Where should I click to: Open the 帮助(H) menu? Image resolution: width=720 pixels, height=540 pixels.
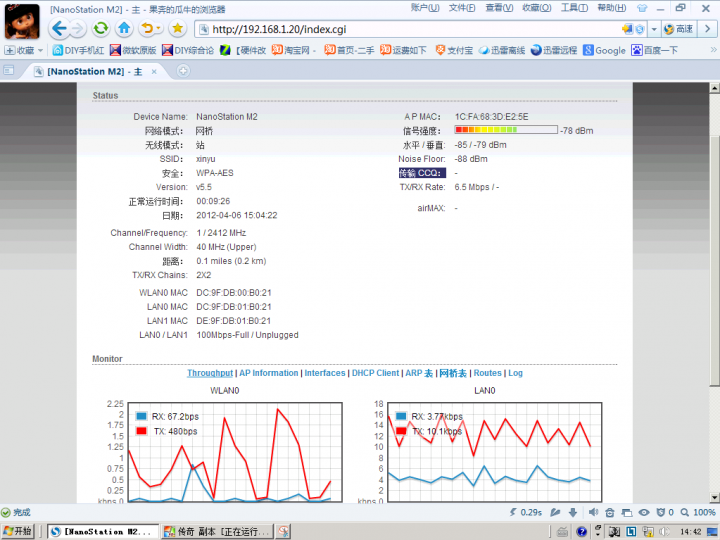click(x=611, y=8)
